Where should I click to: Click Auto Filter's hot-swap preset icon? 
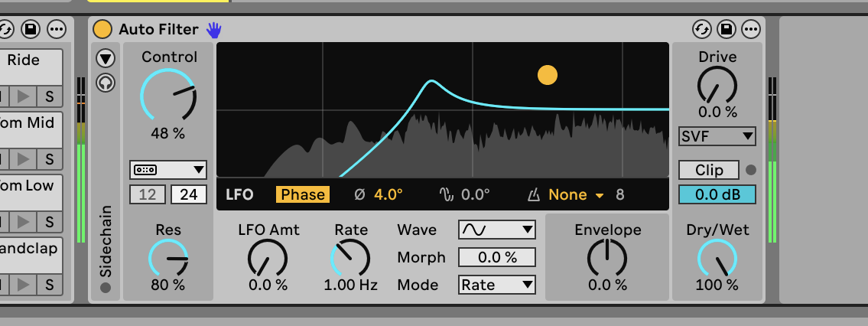pyautogui.click(x=702, y=29)
